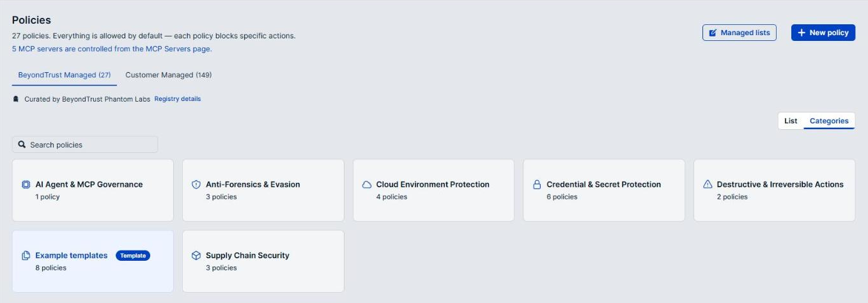Open Managed lists
Screen dimensions: 868x303
(x=740, y=33)
